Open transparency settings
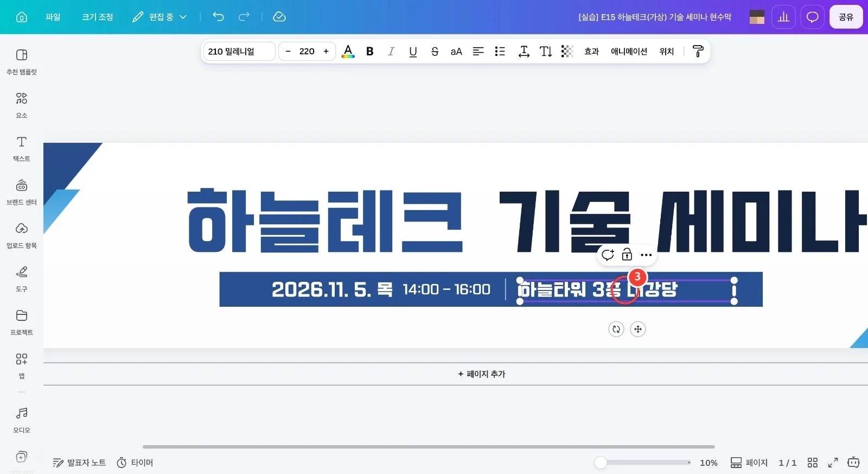 (x=567, y=52)
